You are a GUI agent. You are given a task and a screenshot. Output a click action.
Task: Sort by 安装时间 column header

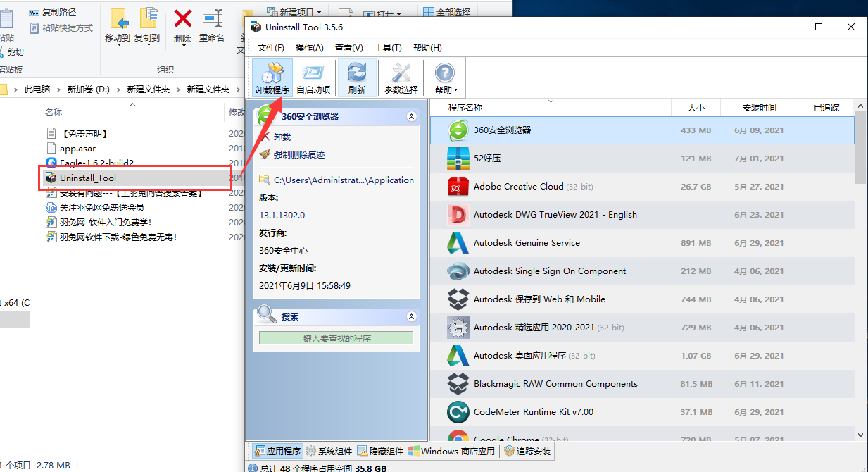pos(760,108)
